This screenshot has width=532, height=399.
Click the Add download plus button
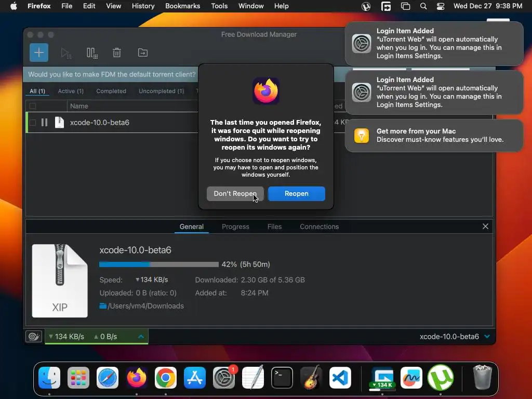point(38,52)
